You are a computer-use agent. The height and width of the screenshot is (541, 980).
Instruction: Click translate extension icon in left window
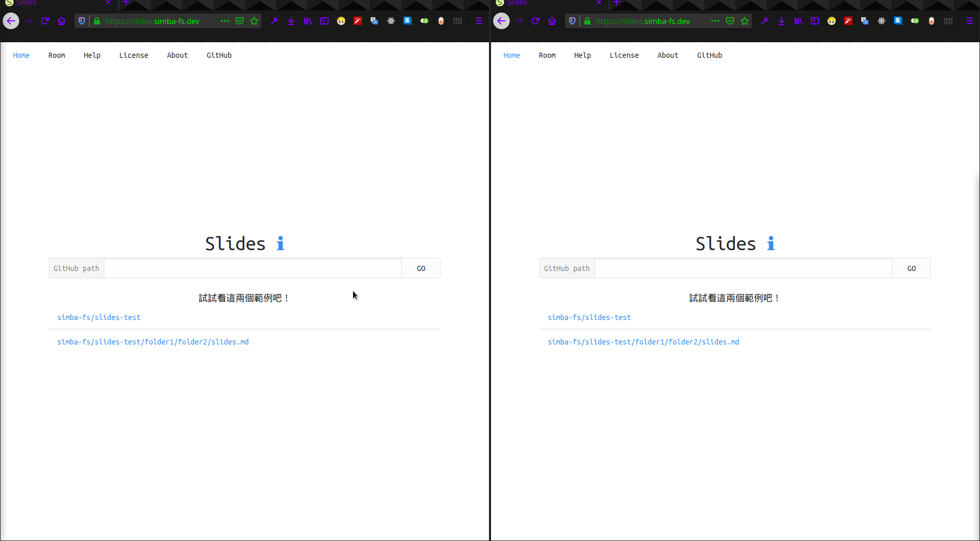(x=374, y=21)
